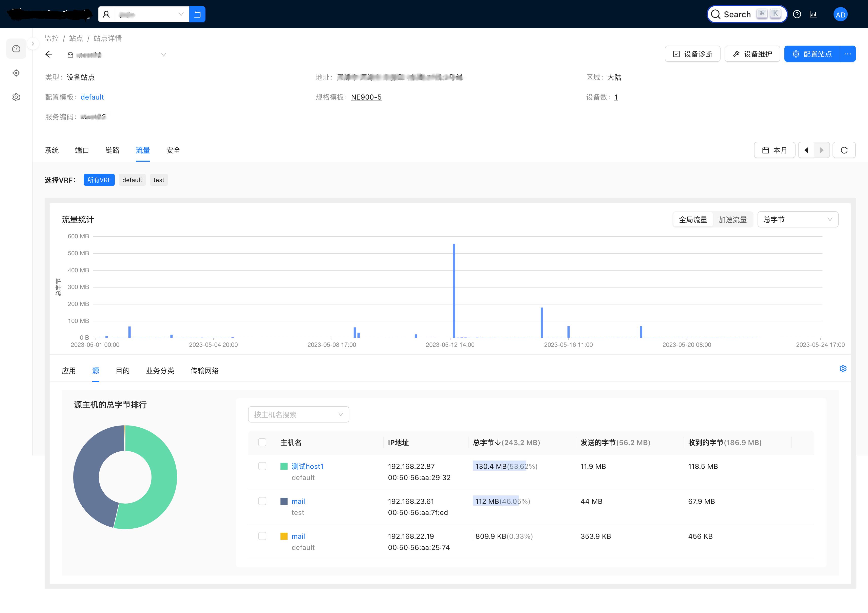Viewport: 868px width, 613px height.
Task: Click the yellow swatch beside mail default
Action: 284,536
